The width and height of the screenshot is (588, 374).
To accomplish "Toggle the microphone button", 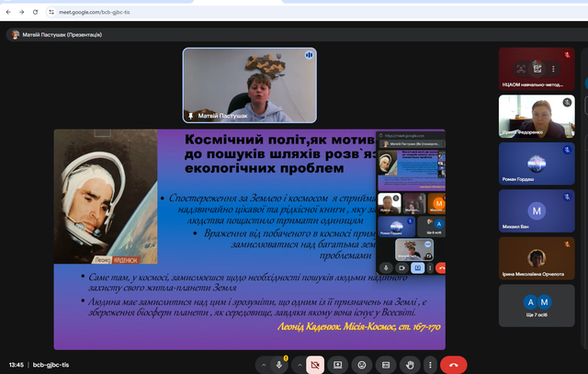I will click(279, 364).
